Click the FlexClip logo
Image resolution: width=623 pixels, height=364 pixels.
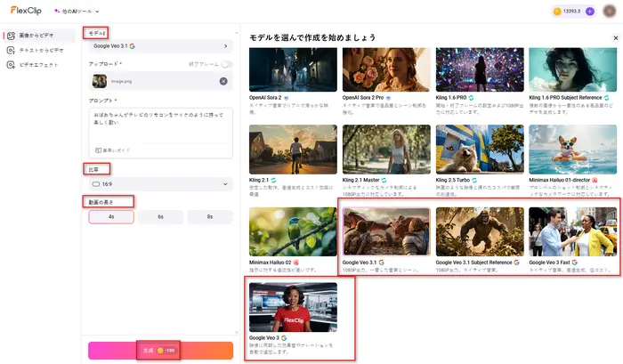26,11
